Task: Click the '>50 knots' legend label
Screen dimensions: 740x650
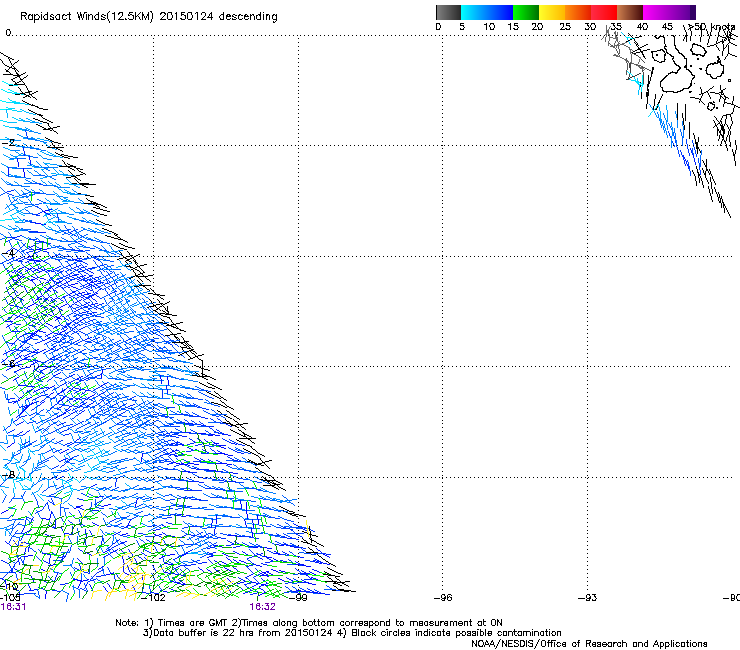Action: click(x=712, y=27)
